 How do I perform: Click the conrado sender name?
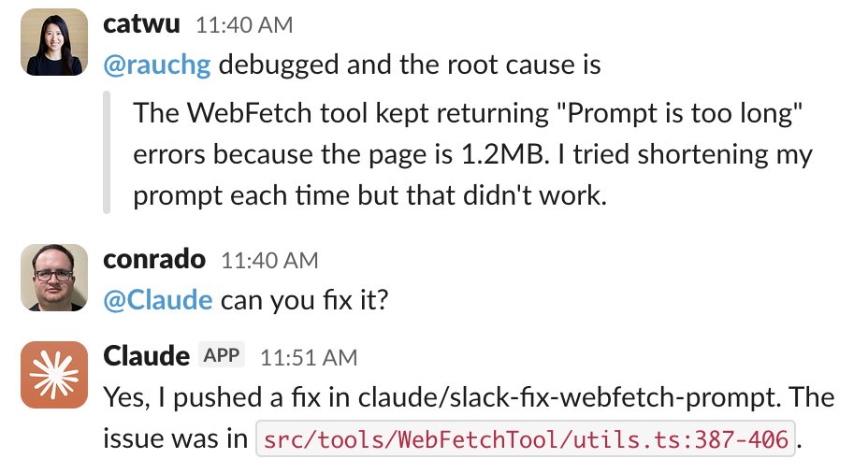(153, 259)
